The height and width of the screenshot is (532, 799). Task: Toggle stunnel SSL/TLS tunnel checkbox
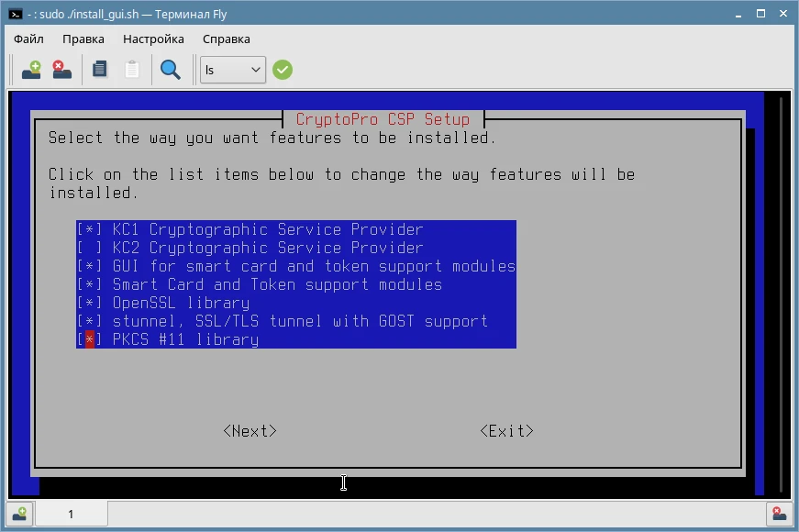(89, 322)
